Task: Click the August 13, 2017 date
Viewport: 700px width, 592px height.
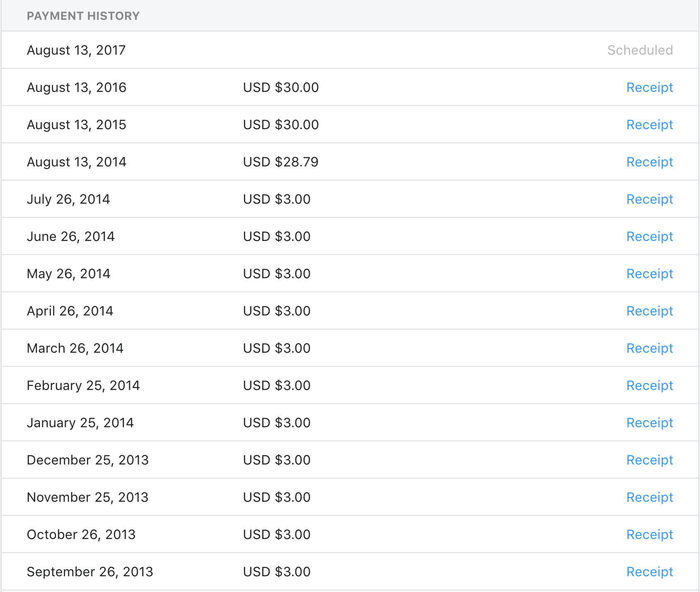Action: click(x=76, y=50)
